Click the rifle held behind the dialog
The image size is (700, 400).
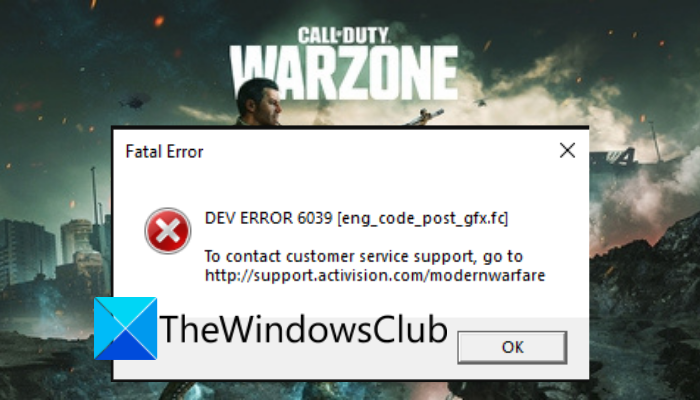pos(424,117)
